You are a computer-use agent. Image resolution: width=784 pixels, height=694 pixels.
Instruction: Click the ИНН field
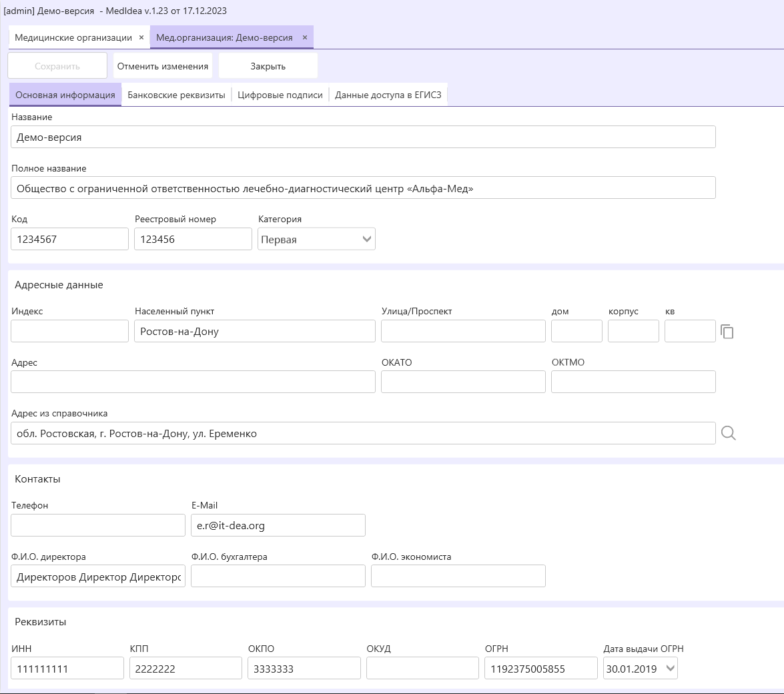coord(67,668)
